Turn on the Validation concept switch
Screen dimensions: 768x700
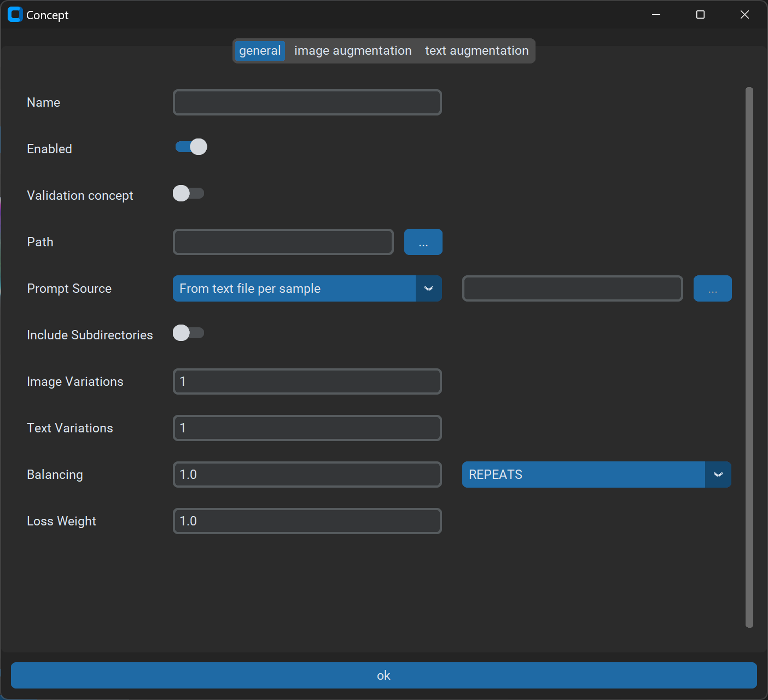tap(188, 193)
